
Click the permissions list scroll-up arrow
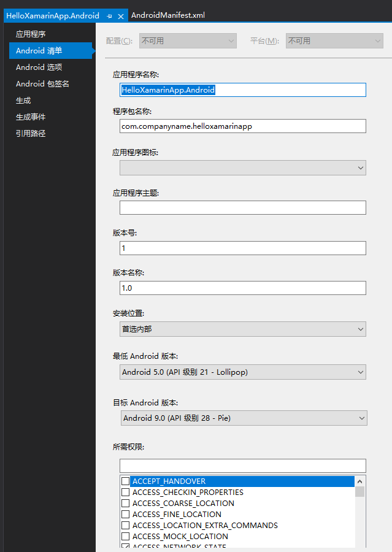(x=359, y=481)
